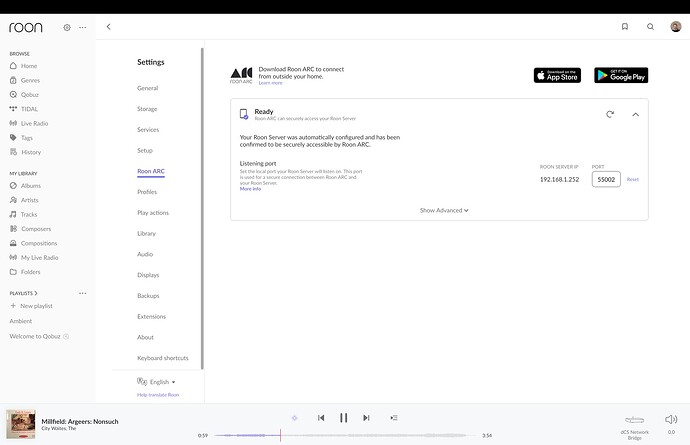Click Help translate Roon link

158,395
